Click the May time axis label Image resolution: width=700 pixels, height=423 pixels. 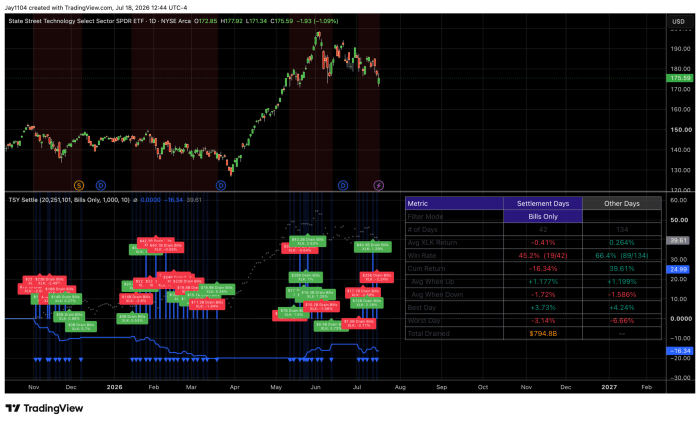pyautogui.click(x=276, y=387)
